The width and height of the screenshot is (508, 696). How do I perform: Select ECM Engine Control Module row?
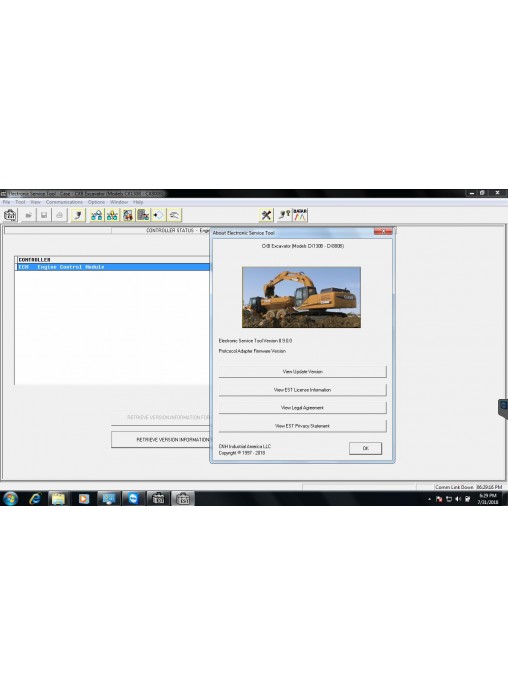pos(113,267)
